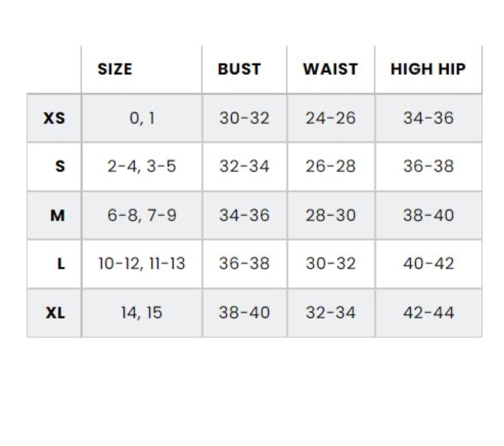Select the XS row label

54,118
